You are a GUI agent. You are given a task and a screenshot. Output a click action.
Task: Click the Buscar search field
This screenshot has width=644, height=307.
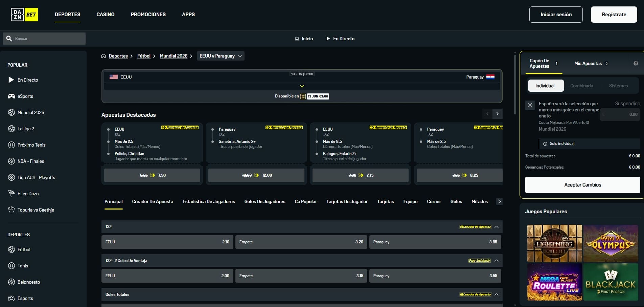point(44,39)
